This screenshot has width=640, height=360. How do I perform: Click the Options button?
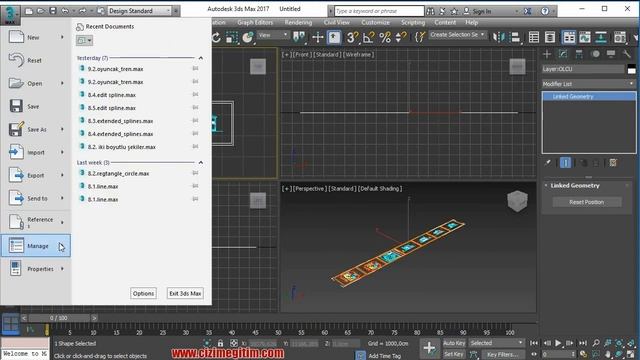(x=143, y=293)
